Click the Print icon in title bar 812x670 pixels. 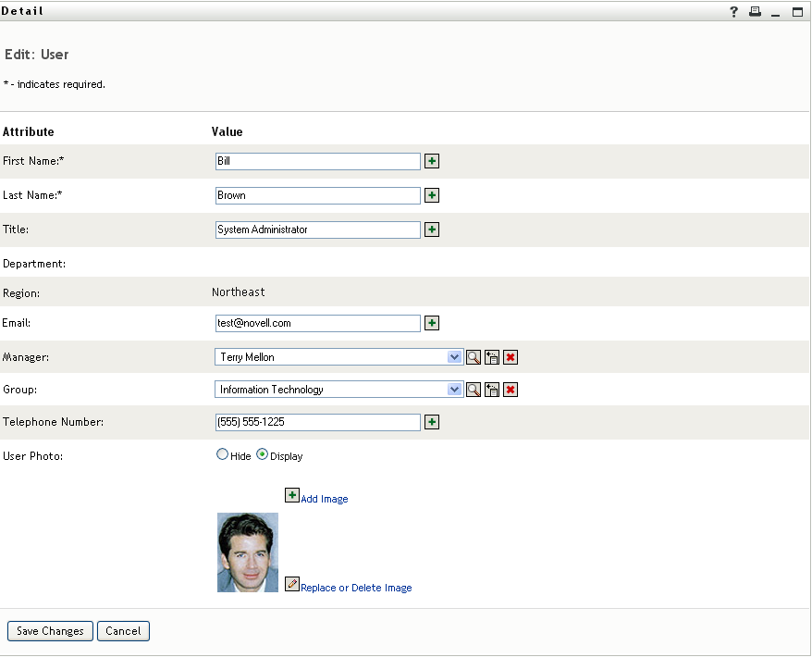click(x=755, y=12)
